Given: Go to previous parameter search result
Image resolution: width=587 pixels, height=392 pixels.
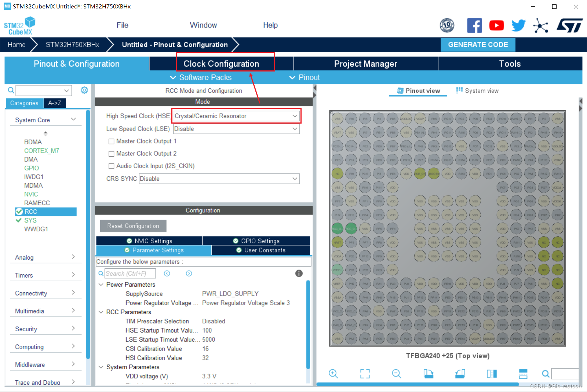Looking at the screenshot, I should click(x=167, y=274).
